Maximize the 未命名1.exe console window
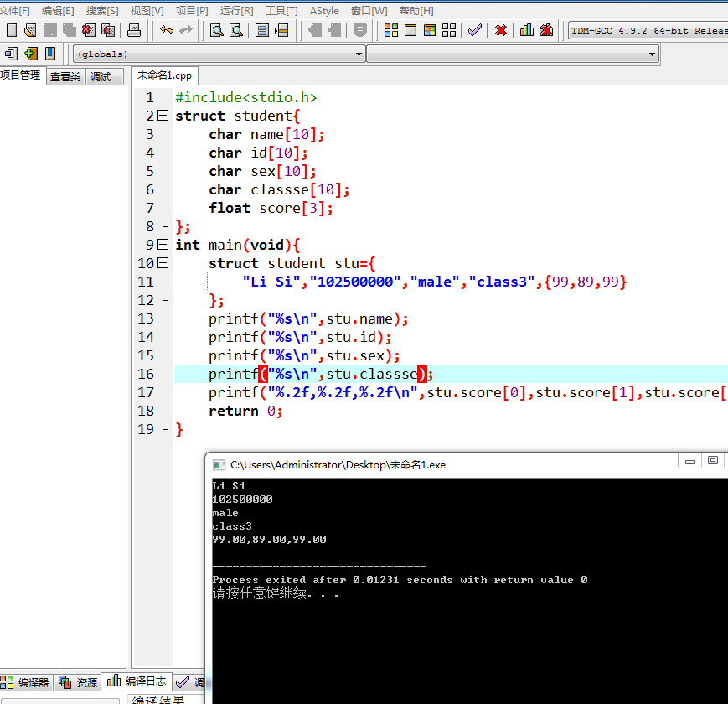The width and height of the screenshot is (728, 704). point(713,460)
